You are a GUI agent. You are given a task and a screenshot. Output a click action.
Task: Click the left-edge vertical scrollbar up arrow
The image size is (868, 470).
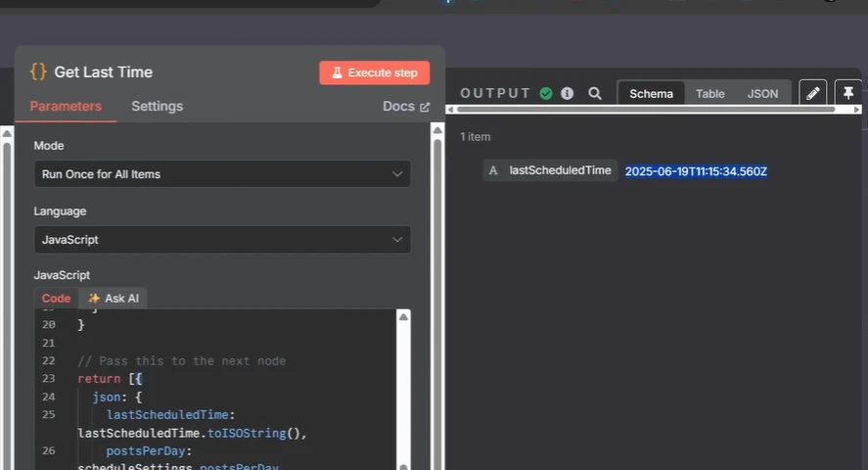pos(7,133)
